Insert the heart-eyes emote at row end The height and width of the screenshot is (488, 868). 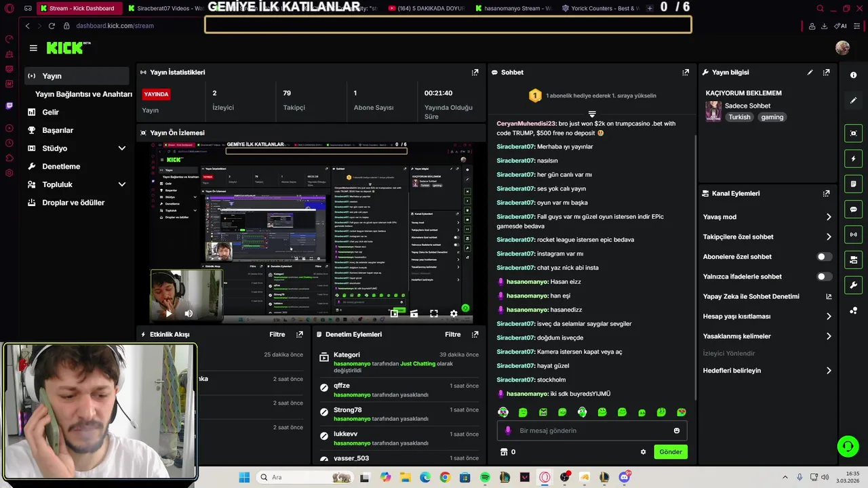click(682, 411)
